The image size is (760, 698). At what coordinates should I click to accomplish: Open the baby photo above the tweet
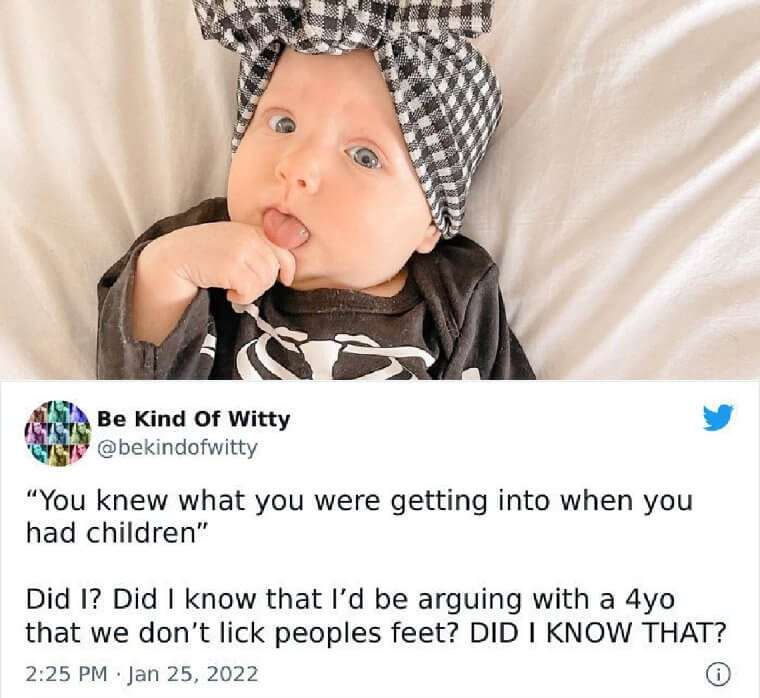tap(380, 190)
